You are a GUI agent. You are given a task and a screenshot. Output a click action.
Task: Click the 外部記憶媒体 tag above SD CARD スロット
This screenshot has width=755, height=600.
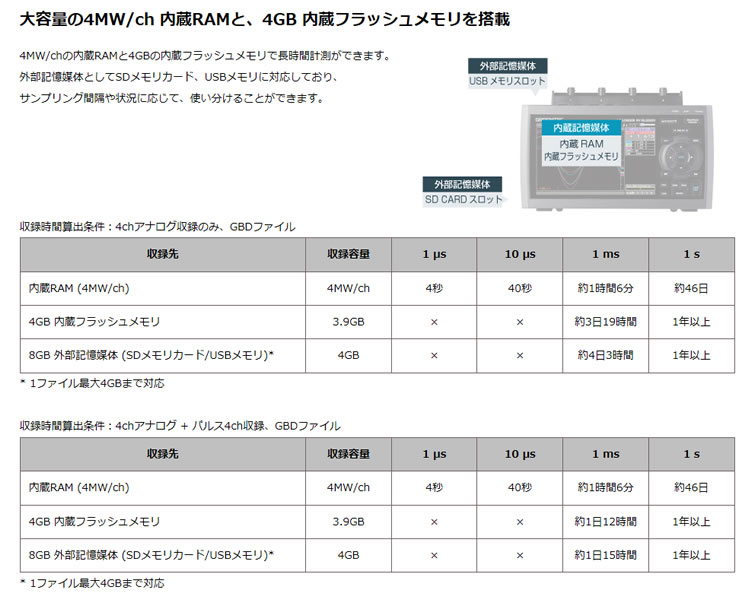462,184
